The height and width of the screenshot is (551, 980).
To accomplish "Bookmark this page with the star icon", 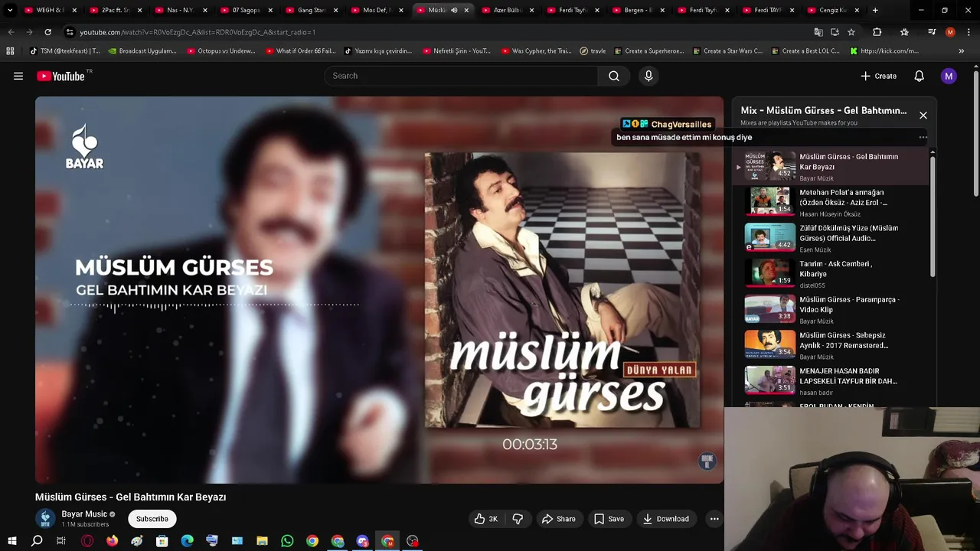I will pyautogui.click(x=851, y=32).
